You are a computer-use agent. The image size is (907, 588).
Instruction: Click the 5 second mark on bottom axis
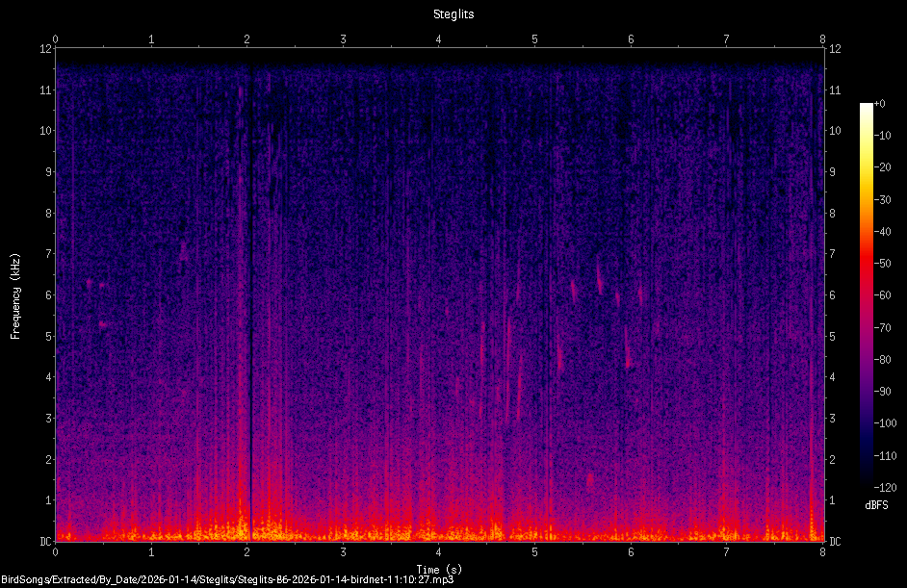pyautogui.click(x=534, y=552)
